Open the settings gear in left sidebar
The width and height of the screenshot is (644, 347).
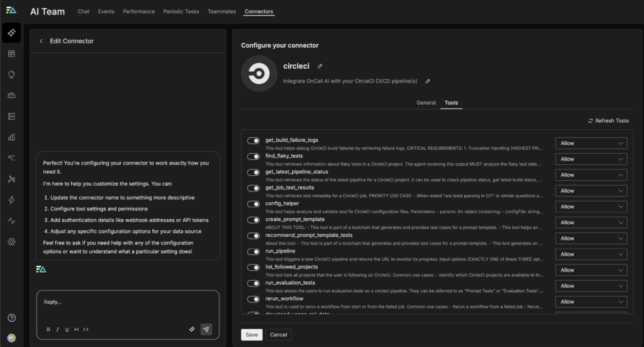pyautogui.click(x=11, y=242)
